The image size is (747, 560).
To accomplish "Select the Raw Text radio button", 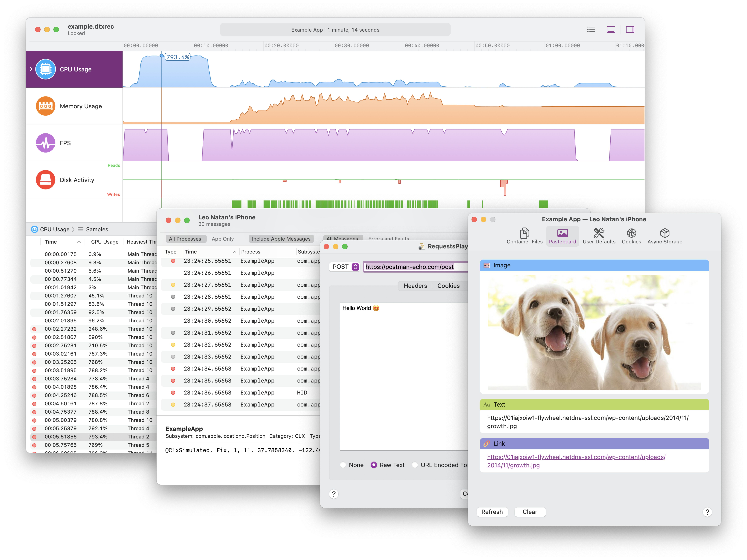I will 374,465.
